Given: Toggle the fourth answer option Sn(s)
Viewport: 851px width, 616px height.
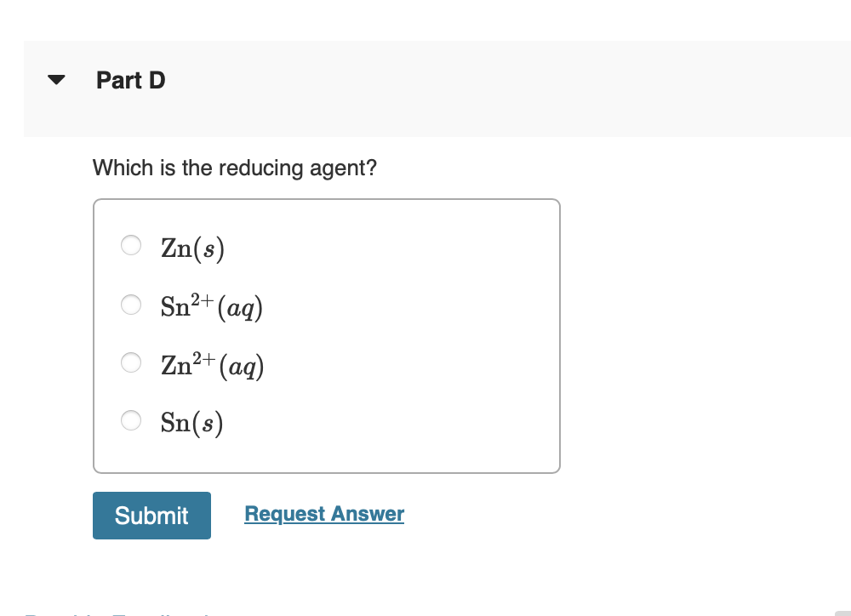Looking at the screenshot, I should 130,420.
